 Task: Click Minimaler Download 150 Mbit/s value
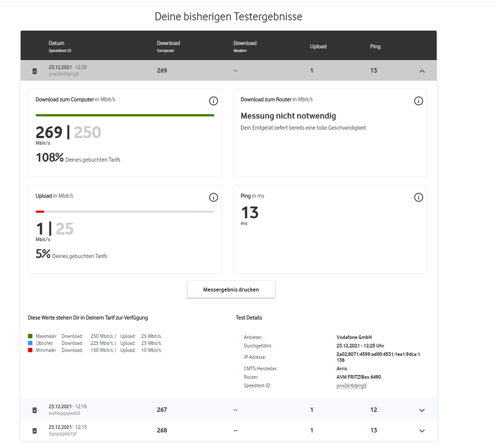pos(102,350)
